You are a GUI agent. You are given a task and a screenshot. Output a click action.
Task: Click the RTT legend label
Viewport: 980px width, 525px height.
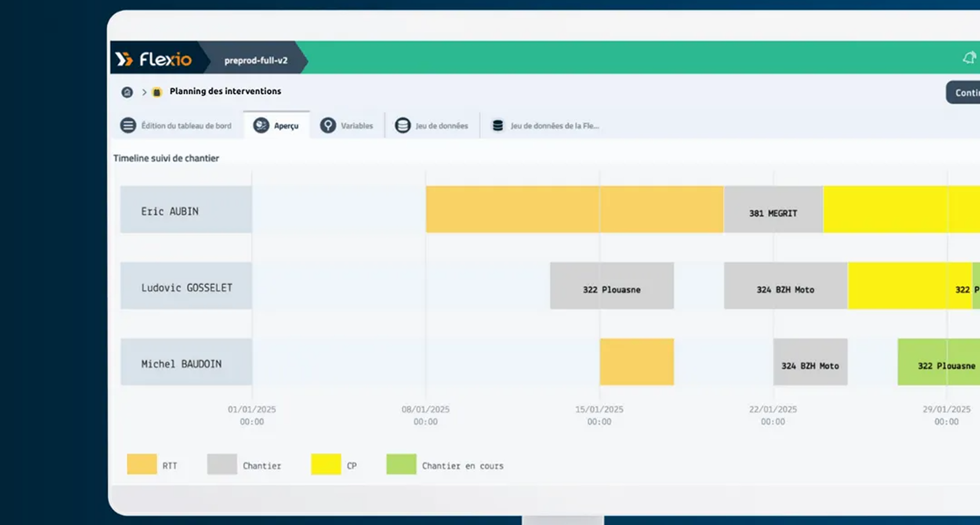pyautogui.click(x=170, y=466)
